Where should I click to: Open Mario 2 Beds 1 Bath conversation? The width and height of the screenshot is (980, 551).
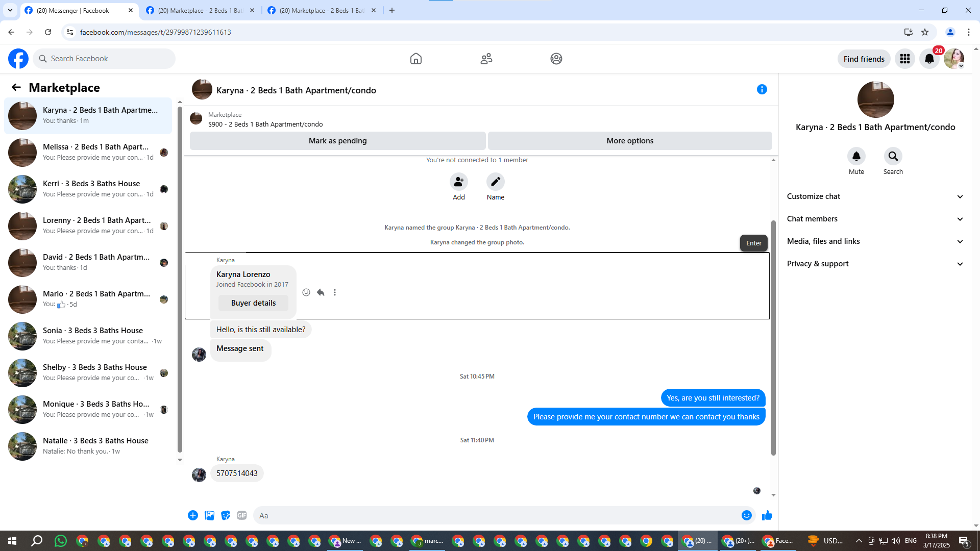tap(88, 299)
